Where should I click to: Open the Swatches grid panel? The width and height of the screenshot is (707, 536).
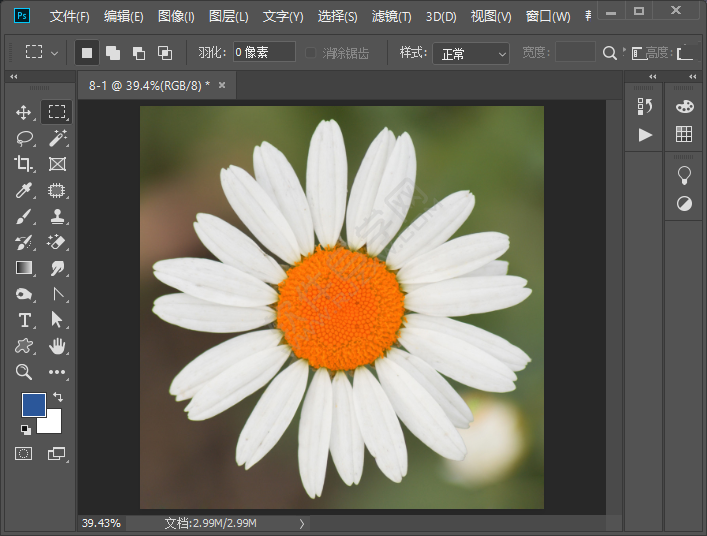[x=684, y=134]
